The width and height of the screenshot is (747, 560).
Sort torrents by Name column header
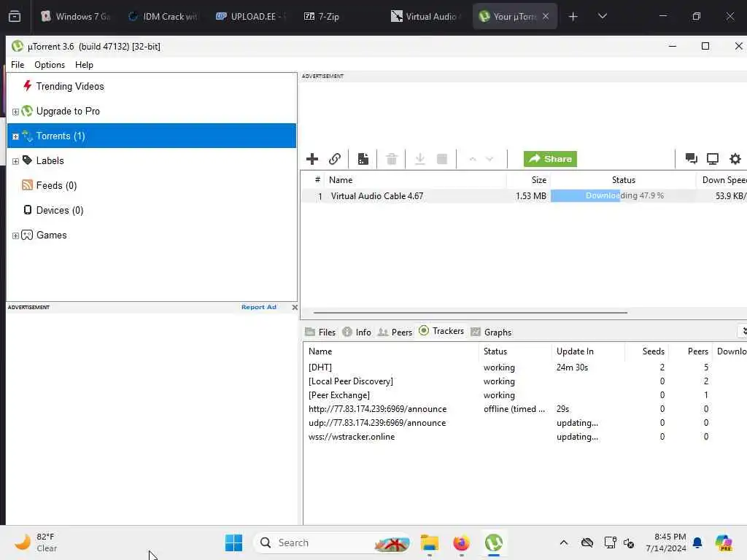414,180
